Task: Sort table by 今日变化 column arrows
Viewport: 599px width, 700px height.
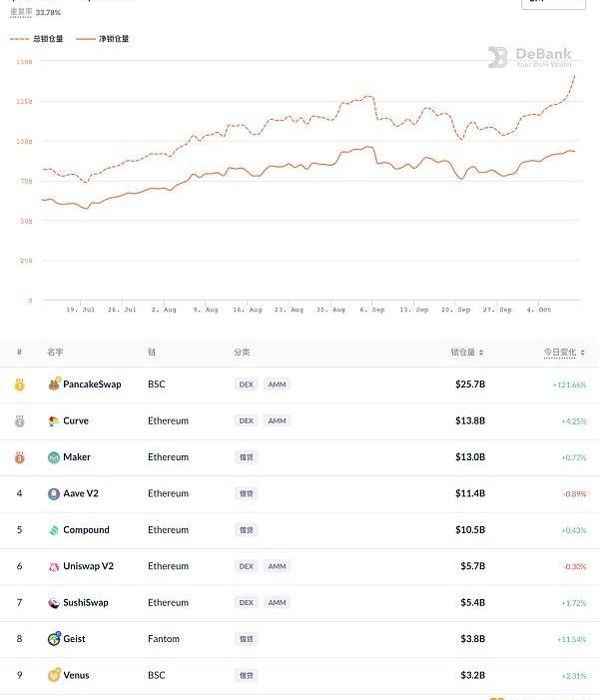Action: [x=583, y=352]
